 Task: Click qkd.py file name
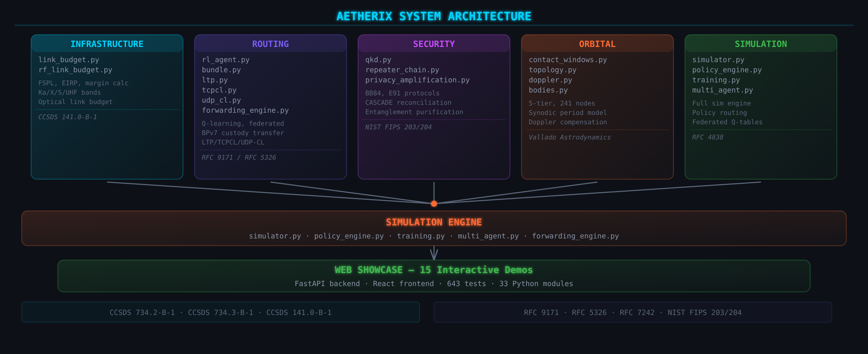tap(378, 60)
